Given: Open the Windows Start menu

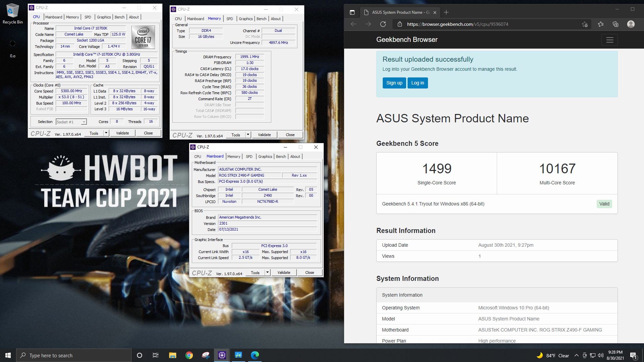Looking at the screenshot, I should (x=8, y=355).
